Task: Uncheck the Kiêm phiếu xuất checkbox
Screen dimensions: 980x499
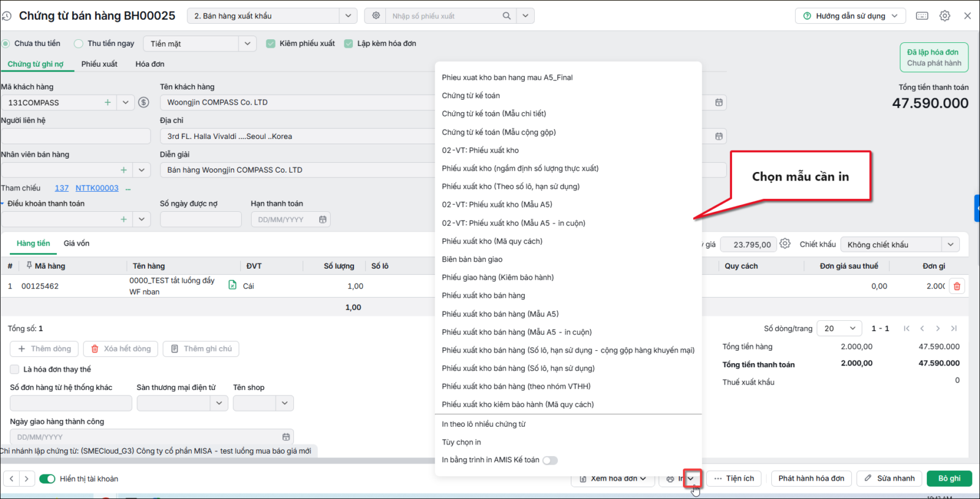Action: tap(271, 43)
